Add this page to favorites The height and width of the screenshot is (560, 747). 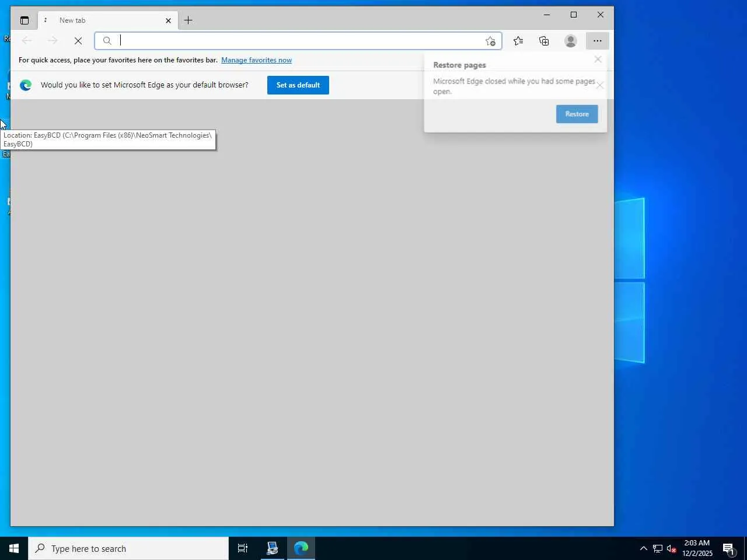pyautogui.click(x=490, y=41)
